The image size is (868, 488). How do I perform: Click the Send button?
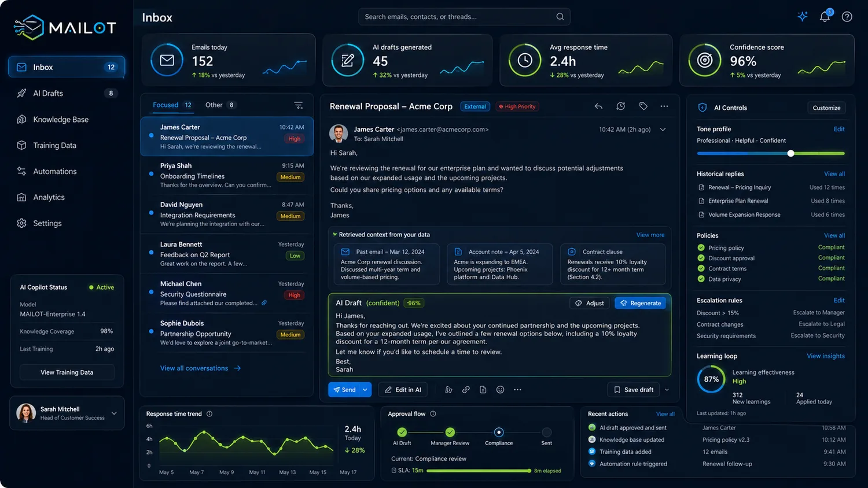[344, 390]
